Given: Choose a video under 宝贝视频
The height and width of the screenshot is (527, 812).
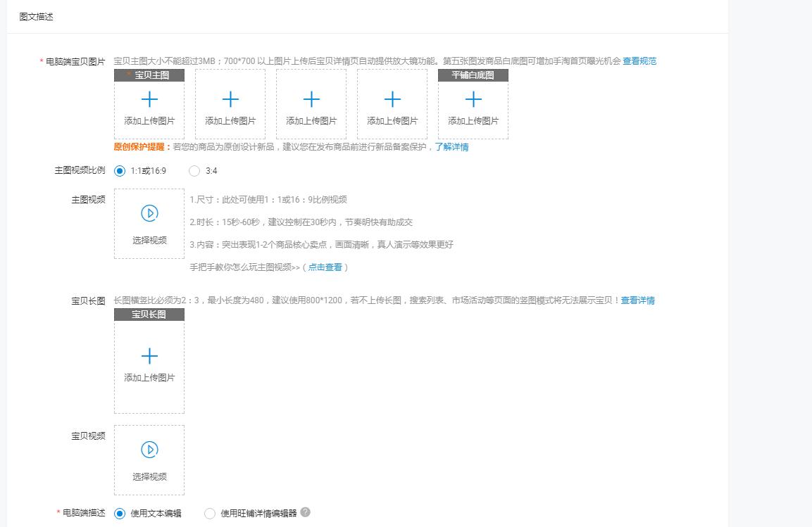Looking at the screenshot, I should pyautogui.click(x=149, y=459).
